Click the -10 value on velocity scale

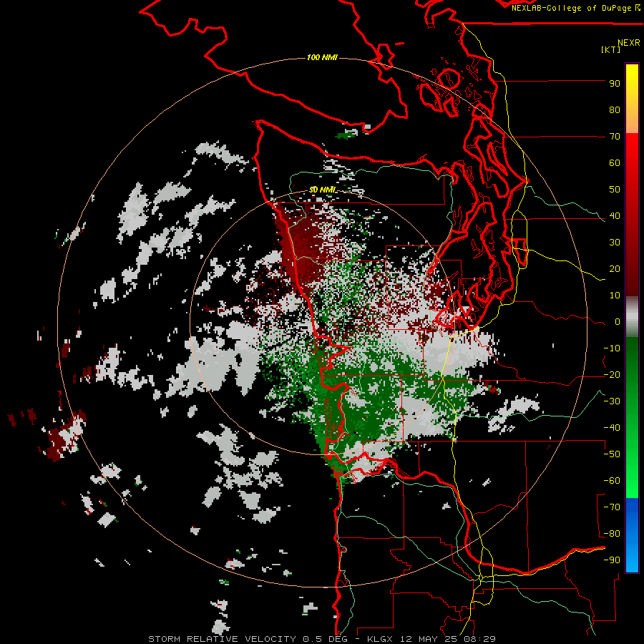click(612, 348)
